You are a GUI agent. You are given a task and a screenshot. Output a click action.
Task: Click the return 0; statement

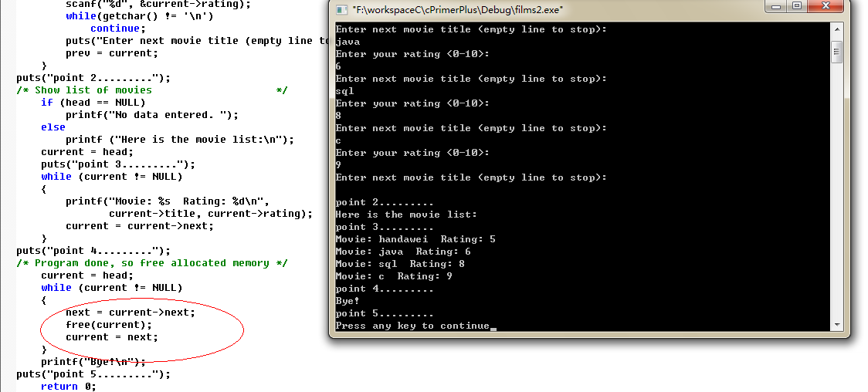[69, 387]
